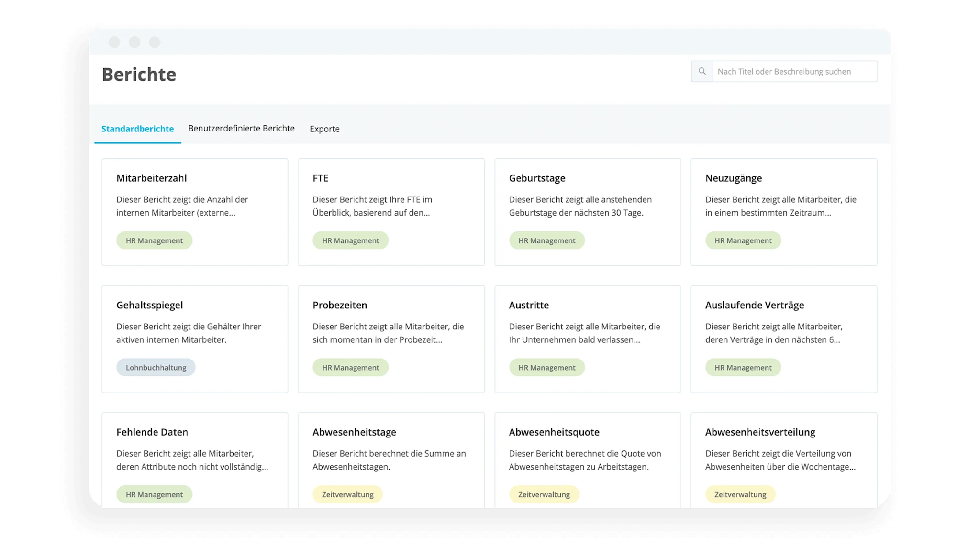
Task: Click HR Management tag on Geburtstage card
Action: tap(546, 240)
